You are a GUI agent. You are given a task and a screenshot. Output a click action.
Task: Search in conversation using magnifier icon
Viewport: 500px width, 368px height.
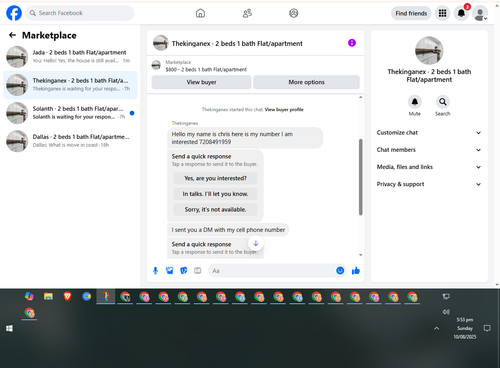pos(443,102)
